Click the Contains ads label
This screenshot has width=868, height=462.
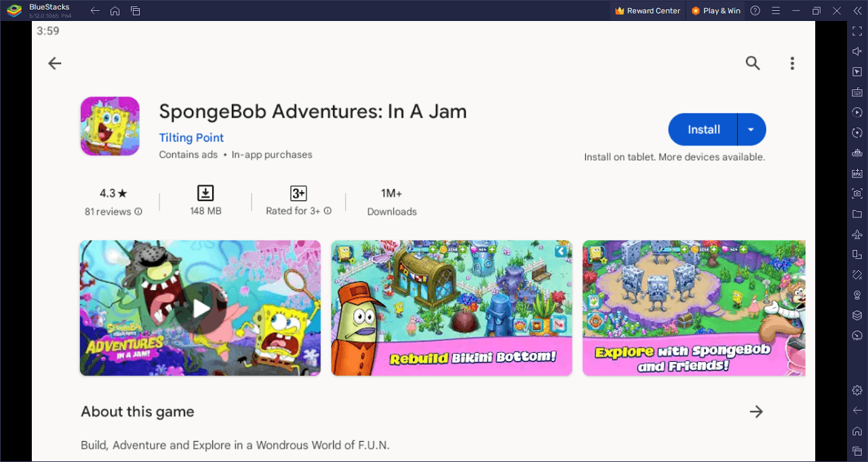(x=189, y=154)
